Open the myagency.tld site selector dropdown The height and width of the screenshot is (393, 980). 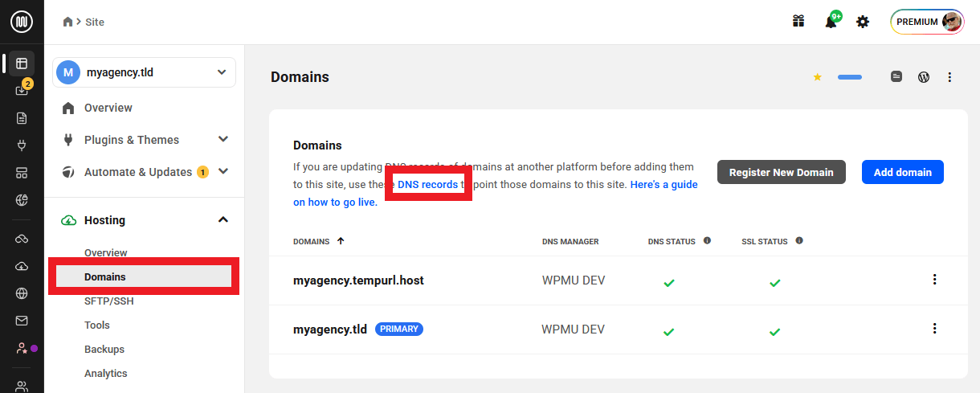point(145,72)
